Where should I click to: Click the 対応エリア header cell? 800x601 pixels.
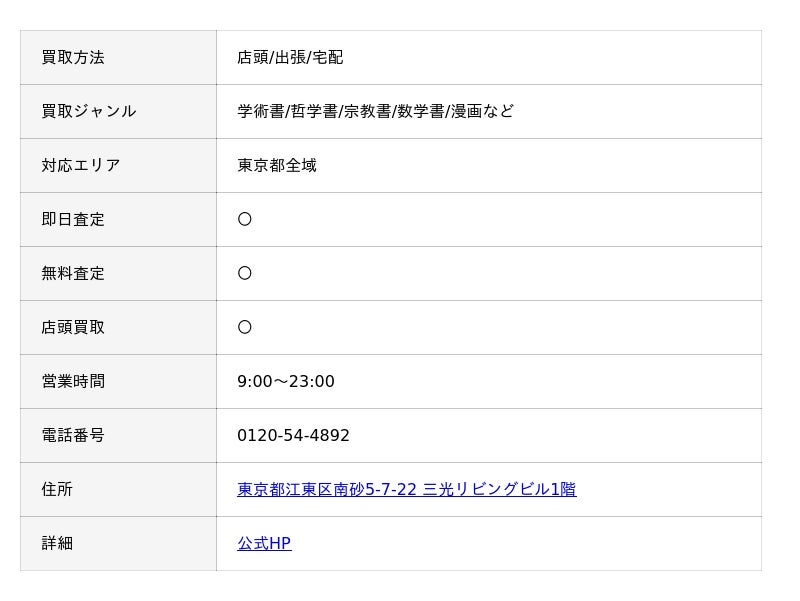tap(118, 165)
